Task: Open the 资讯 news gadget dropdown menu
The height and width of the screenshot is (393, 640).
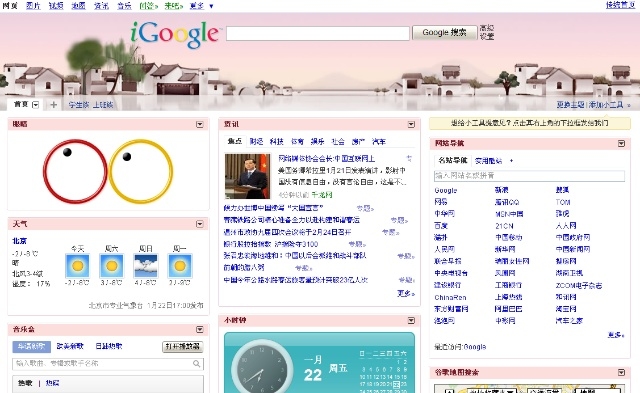Action: (x=411, y=124)
